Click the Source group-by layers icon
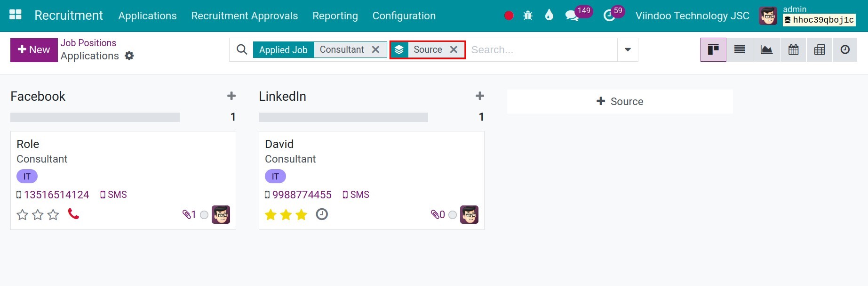The width and height of the screenshot is (868, 286). click(399, 49)
